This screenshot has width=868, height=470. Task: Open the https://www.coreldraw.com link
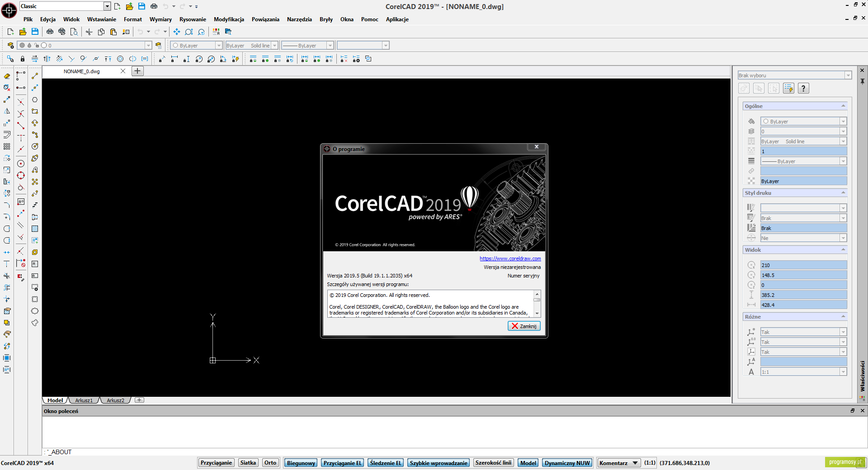(x=510, y=258)
